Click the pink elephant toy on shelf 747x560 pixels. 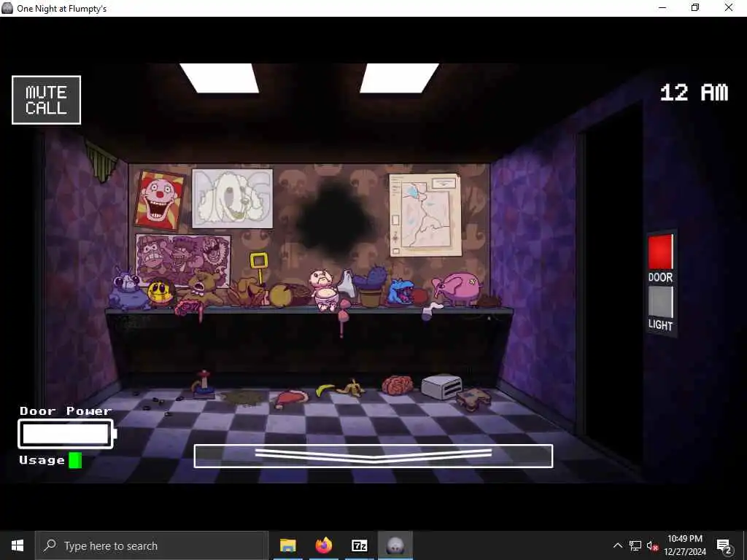click(x=457, y=287)
